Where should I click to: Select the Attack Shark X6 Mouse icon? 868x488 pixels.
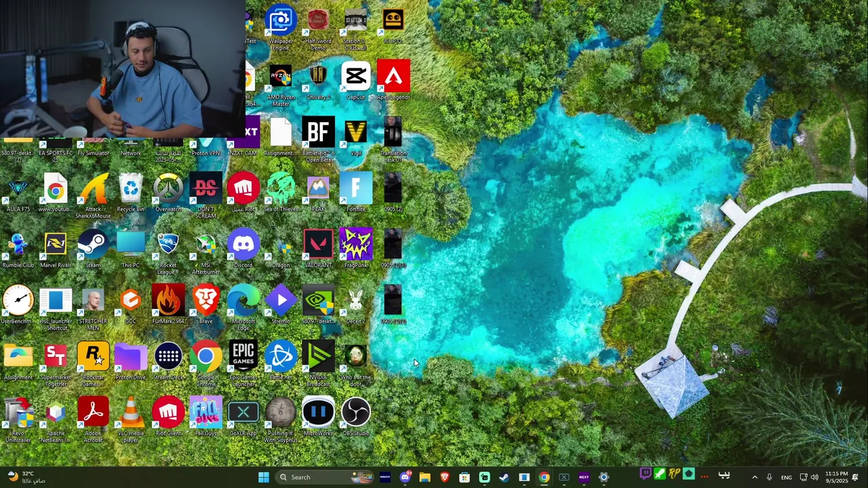pos(93,195)
